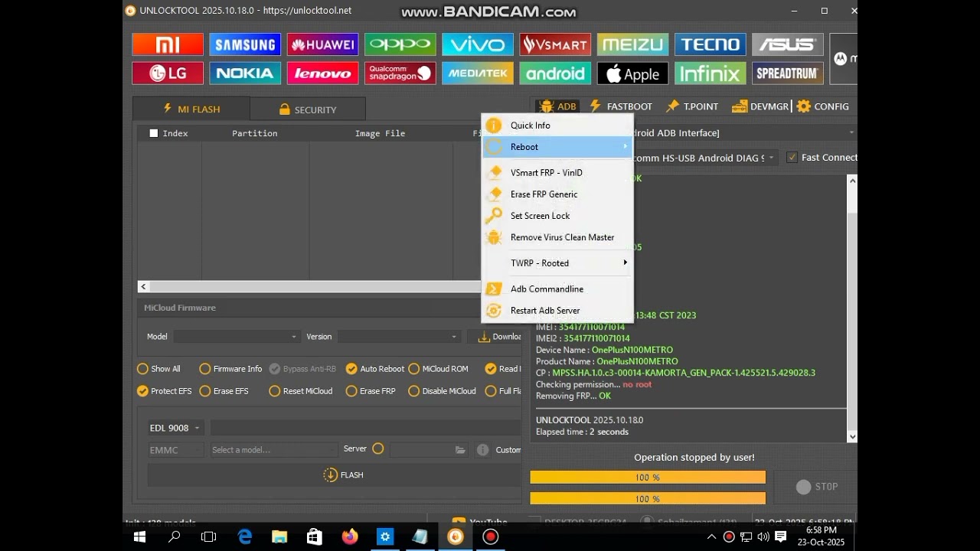Open the 'Select a model...' combo box
The image size is (980, 551).
tap(274, 450)
